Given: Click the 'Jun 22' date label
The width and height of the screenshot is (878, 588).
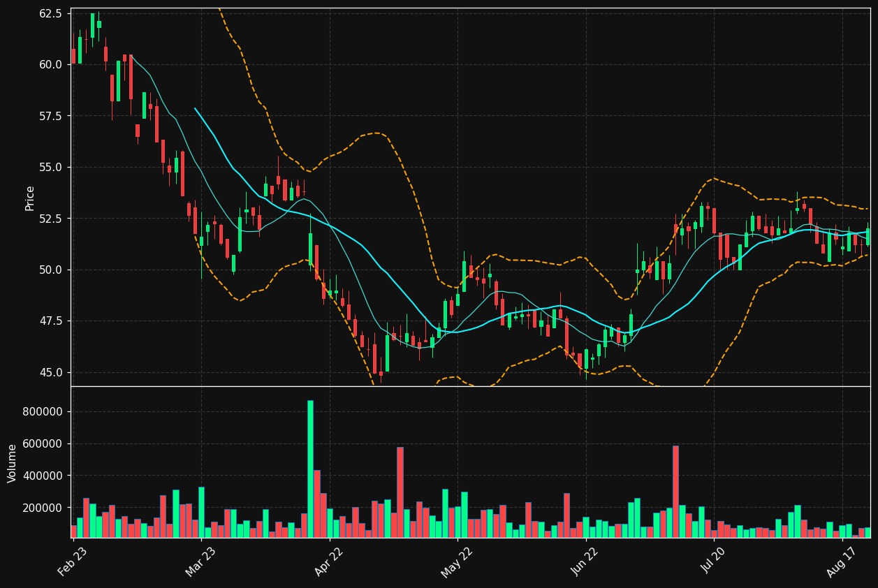Looking at the screenshot, I should (585, 561).
